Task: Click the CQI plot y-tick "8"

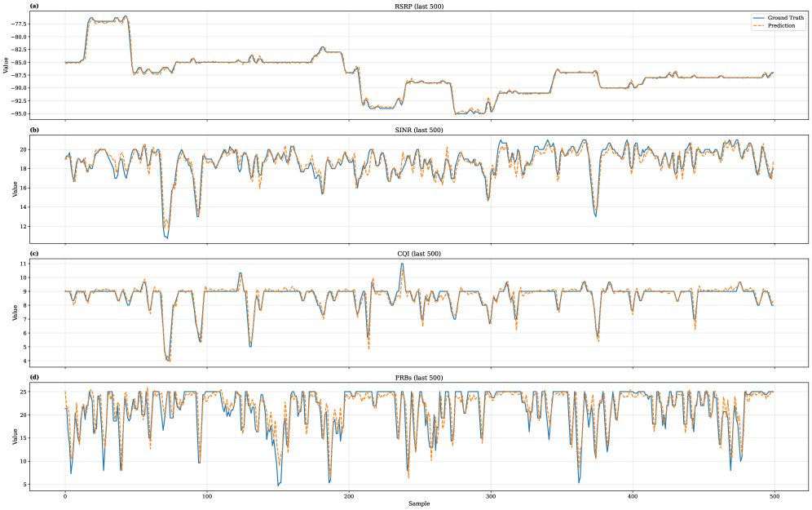Action: coord(24,306)
